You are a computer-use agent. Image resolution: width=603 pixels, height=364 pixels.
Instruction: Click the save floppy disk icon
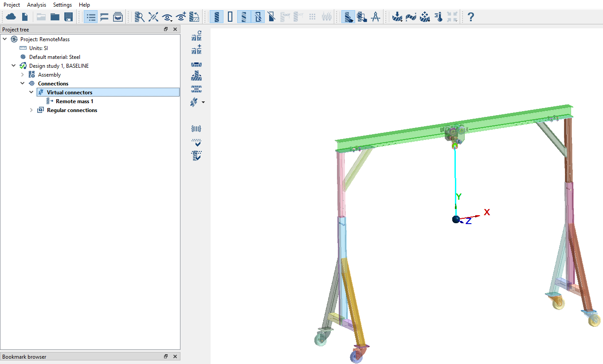pos(68,17)
